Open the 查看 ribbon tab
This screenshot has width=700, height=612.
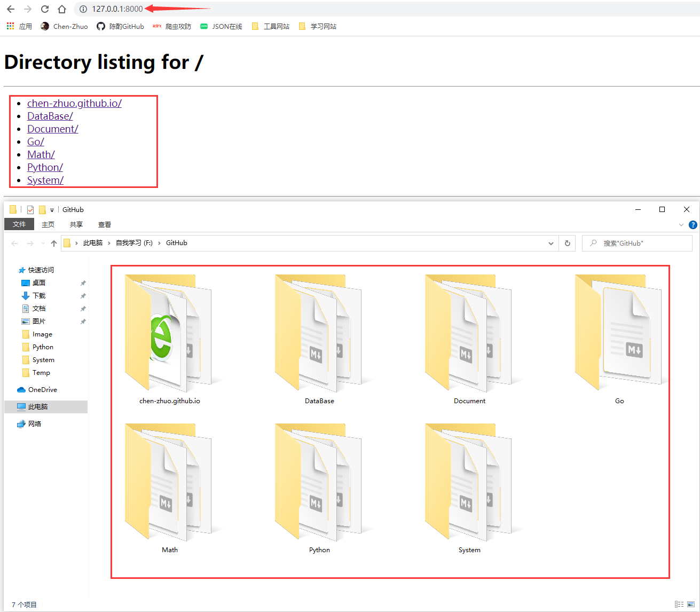click(105, 225)
